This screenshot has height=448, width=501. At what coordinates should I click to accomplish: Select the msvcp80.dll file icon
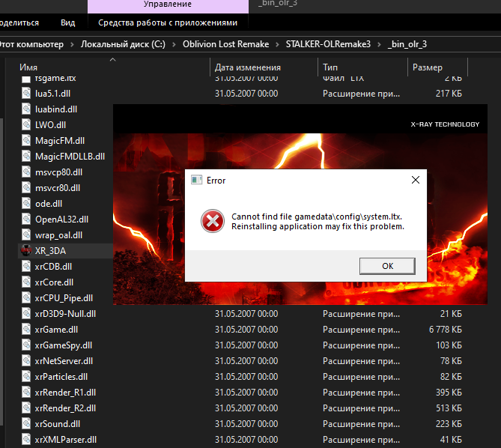pos(26,172)
